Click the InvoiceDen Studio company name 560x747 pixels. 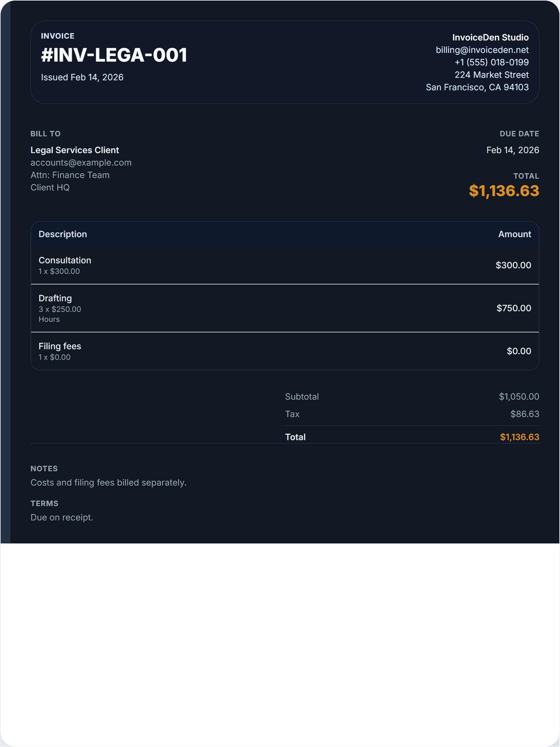[x=490, y=37]
